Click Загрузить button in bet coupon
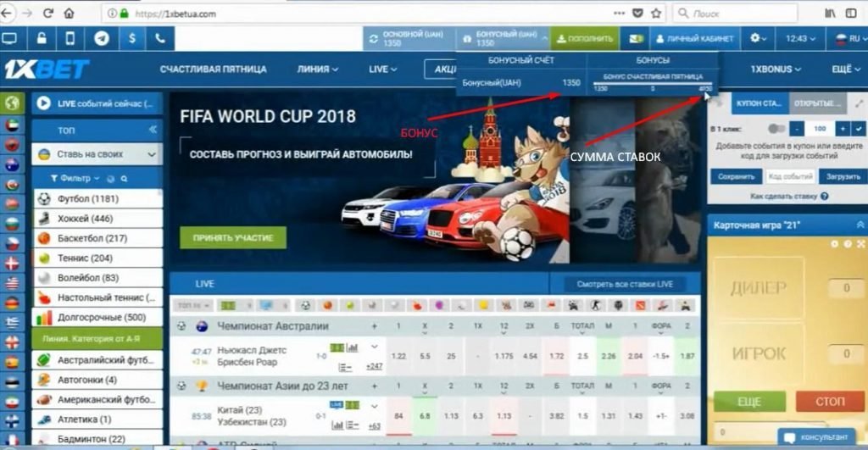 click(843, 176)
